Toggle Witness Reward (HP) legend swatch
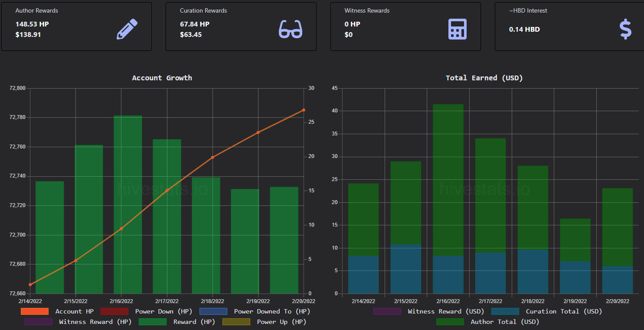644x330 pixels. (x=39, y=322)
